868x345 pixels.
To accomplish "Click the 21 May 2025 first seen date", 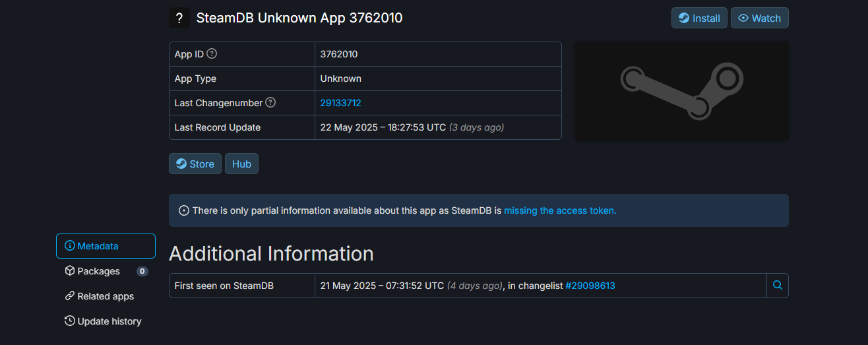I will click(x=382, y=286).
